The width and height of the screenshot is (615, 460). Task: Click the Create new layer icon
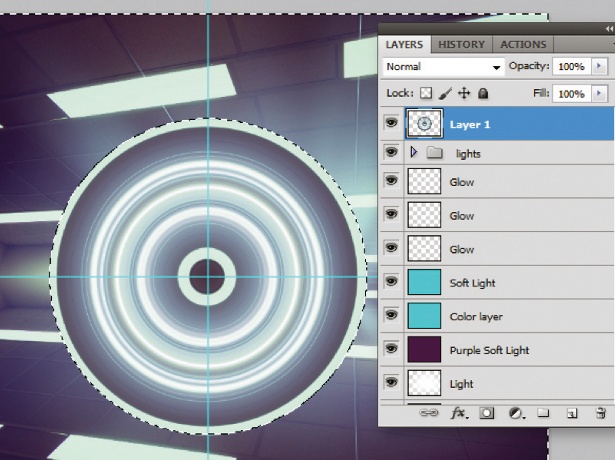pyautogui.click(x=572, y=413)
